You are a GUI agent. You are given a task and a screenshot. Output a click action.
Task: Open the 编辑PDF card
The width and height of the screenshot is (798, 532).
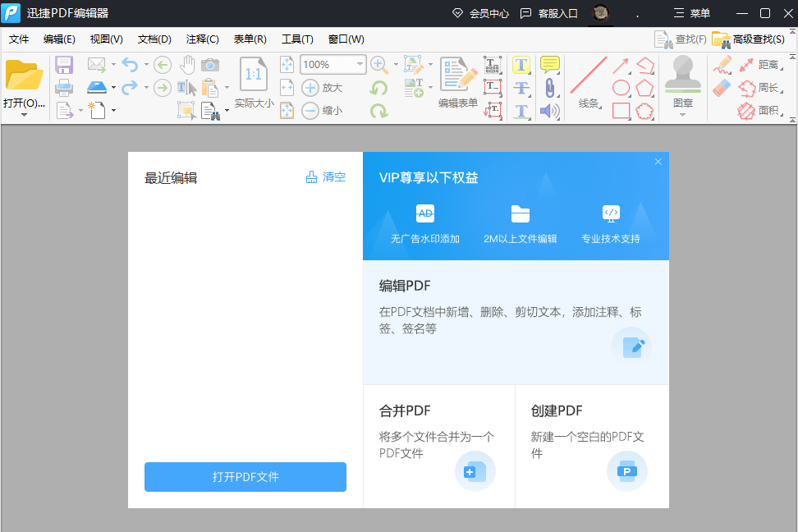516,323
